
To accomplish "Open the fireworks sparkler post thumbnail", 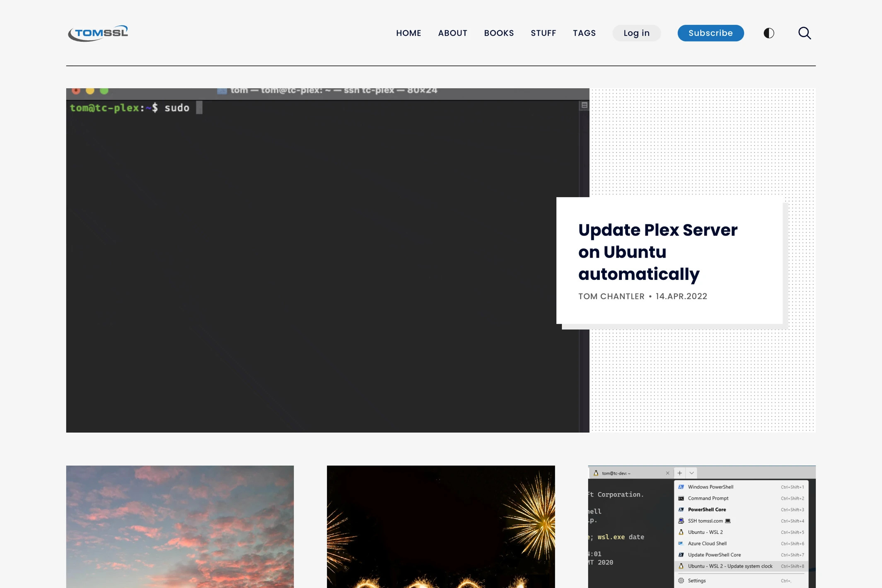I will [441, 527].
